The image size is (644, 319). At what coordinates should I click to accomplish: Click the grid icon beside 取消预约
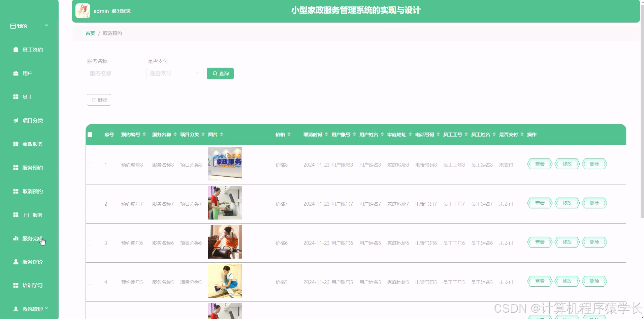coord(16,191)
